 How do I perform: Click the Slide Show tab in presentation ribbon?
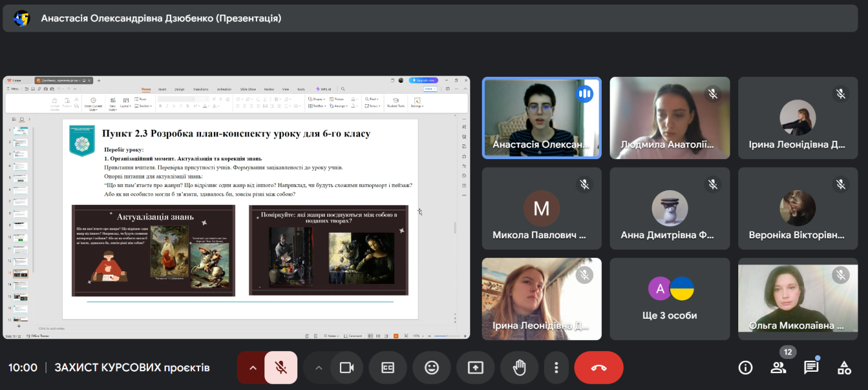click(248, 89)
